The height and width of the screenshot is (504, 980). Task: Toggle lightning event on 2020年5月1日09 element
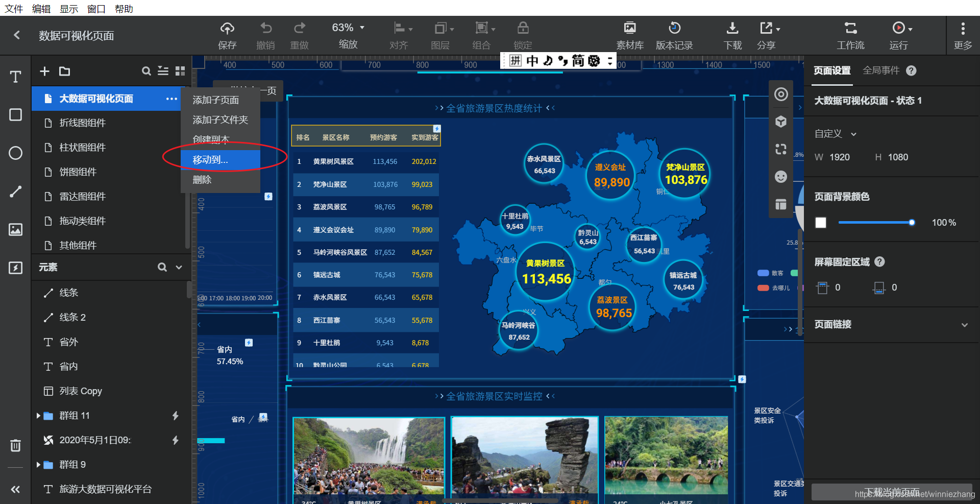(175, 440)
